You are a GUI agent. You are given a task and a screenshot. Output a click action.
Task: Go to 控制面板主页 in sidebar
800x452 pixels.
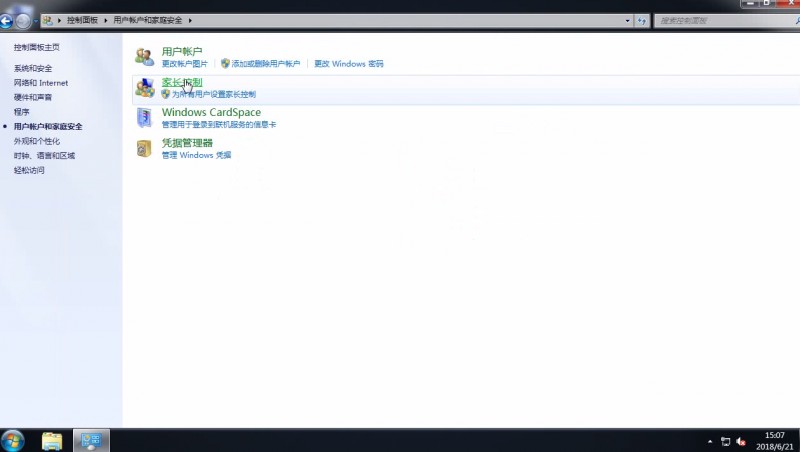point(37,47)
